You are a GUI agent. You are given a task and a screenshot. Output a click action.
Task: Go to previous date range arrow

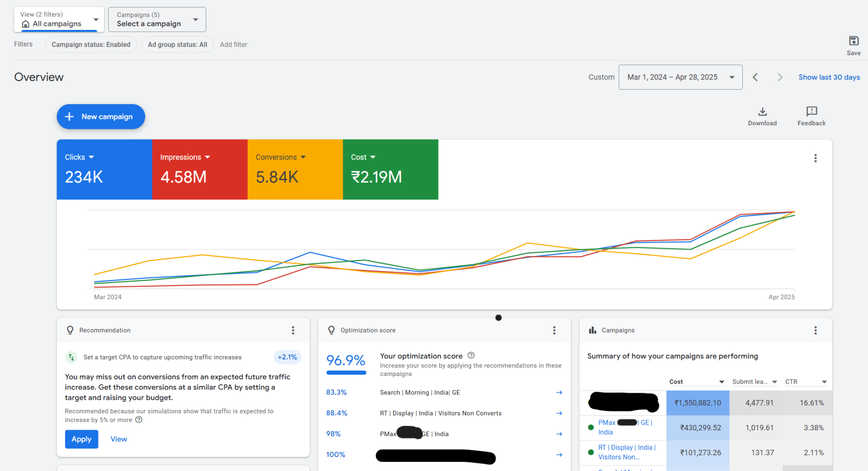(x=755, y=77)
